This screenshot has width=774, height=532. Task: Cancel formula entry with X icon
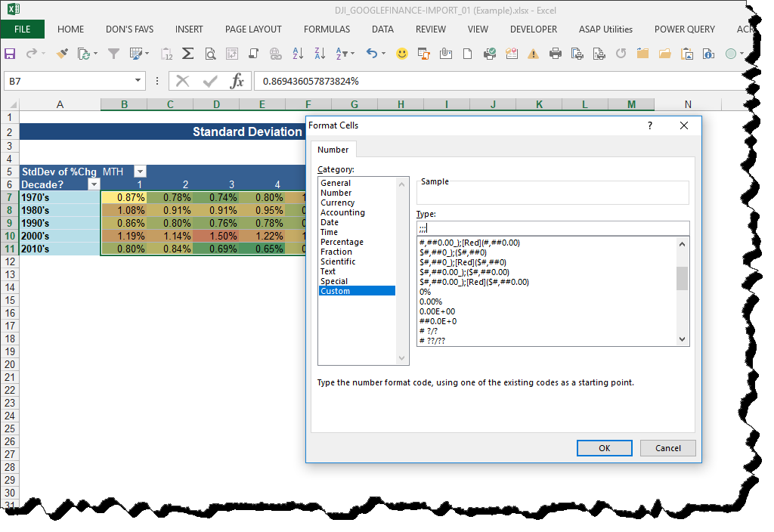point(183,81)
